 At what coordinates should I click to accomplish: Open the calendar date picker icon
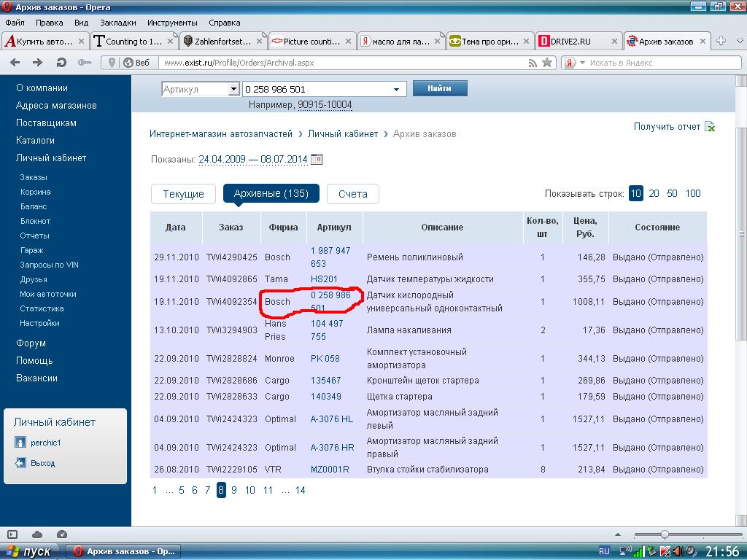[x=317, y=159]
